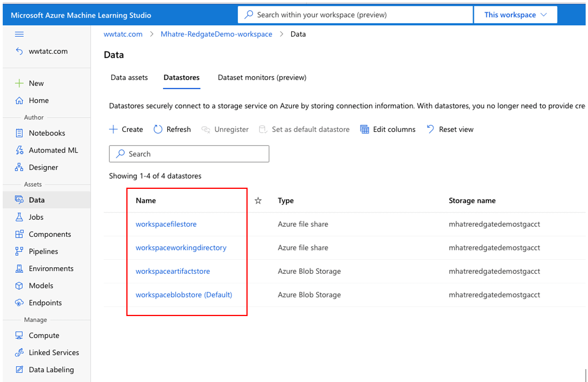Click the Showing 1-4 of 4 datastores text
588x382 pixels.
point(155,176)
